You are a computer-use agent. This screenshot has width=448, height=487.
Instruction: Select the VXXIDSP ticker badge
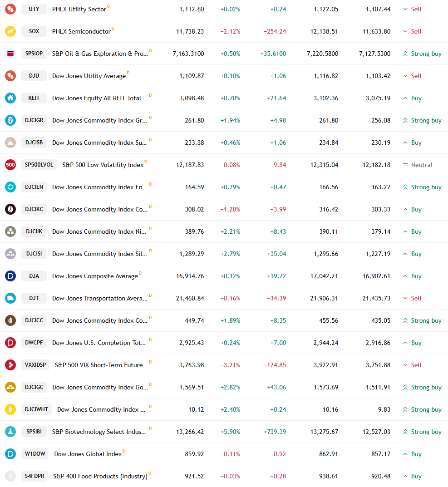pyautogui.click(x=35, y=365)
